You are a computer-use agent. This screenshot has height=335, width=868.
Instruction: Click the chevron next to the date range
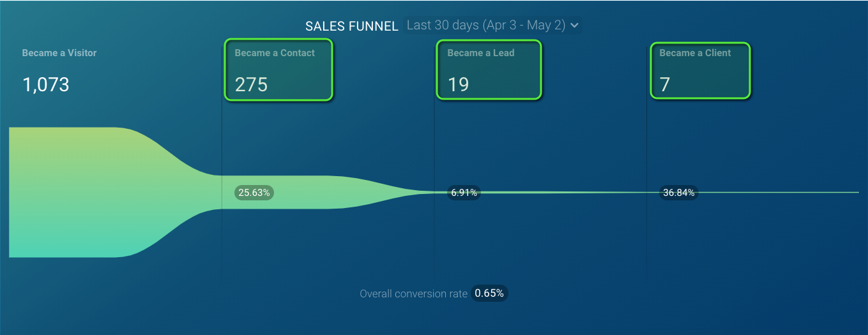[574, 26]
